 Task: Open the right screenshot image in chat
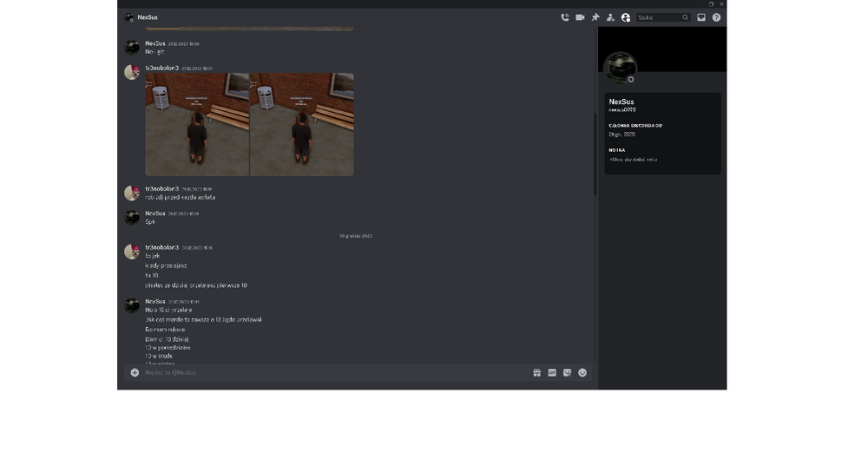pyautogui.click(x=302, y=124)
